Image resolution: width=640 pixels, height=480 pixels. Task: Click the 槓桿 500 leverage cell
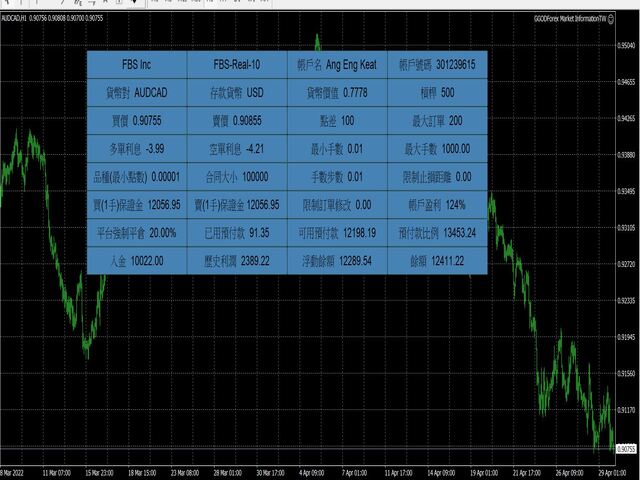(438, 93)
